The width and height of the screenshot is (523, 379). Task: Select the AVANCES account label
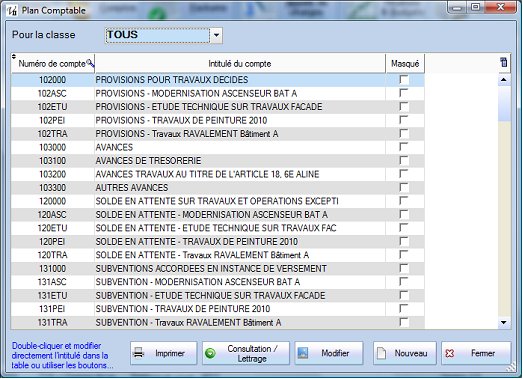[114, 147]
